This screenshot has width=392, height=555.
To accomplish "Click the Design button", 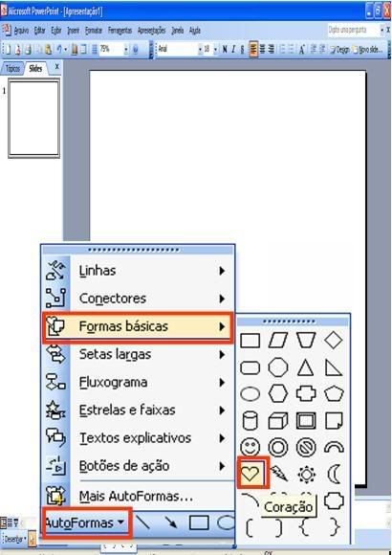I will 340,49.
